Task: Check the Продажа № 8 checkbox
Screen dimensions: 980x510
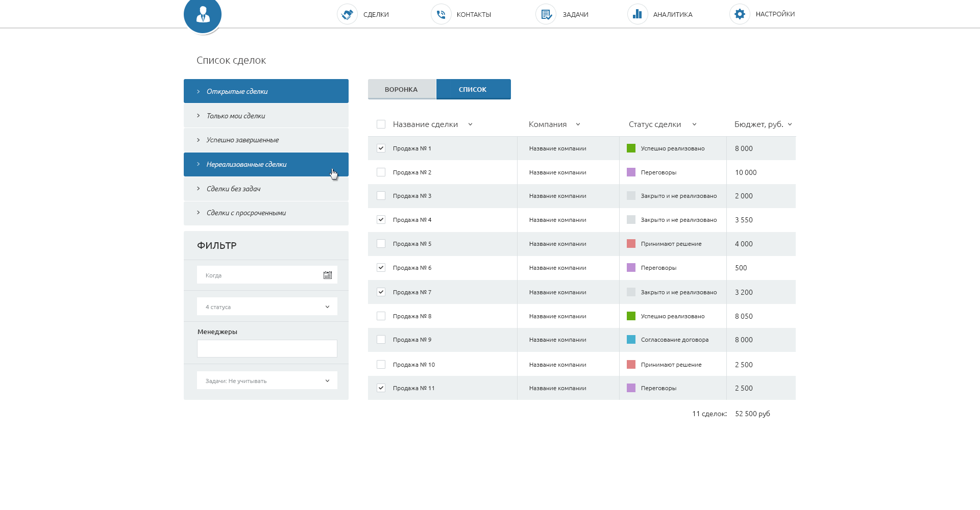Action: (x=381, y=316)
